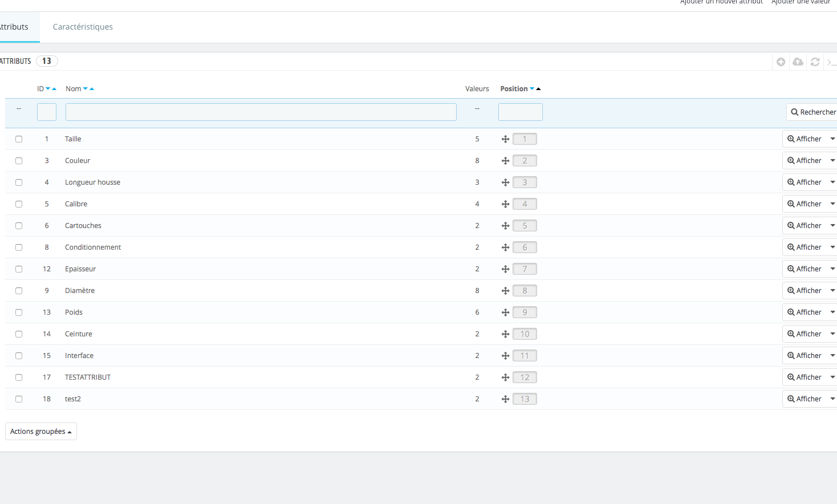Image resolution: width=837 pixels, height=504 pixels.
Task: Select the Longueur housse checkbox
Action: pos(19,182)
